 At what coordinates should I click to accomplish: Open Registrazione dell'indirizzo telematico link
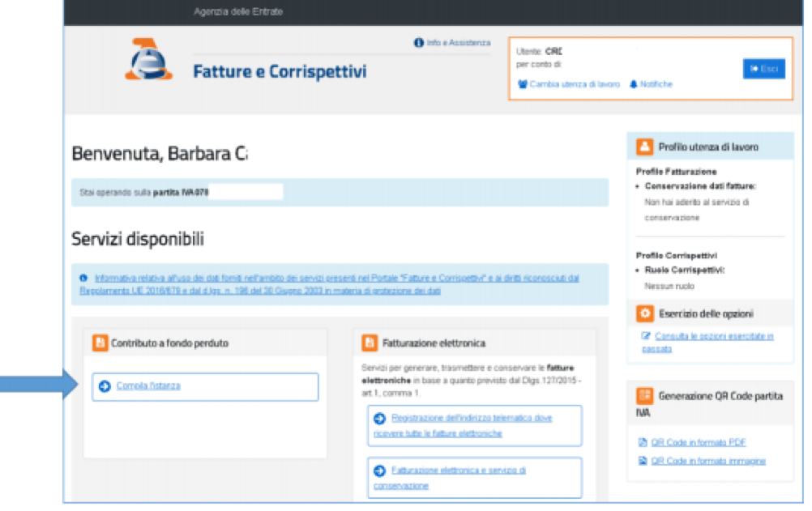[471, 425]
